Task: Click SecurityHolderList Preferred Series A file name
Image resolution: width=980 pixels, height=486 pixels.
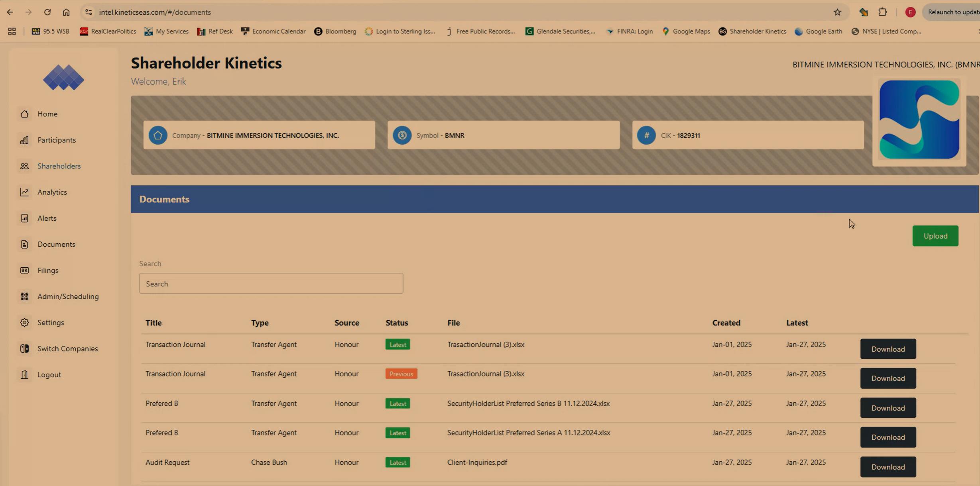Action: (x=529, y=433)
